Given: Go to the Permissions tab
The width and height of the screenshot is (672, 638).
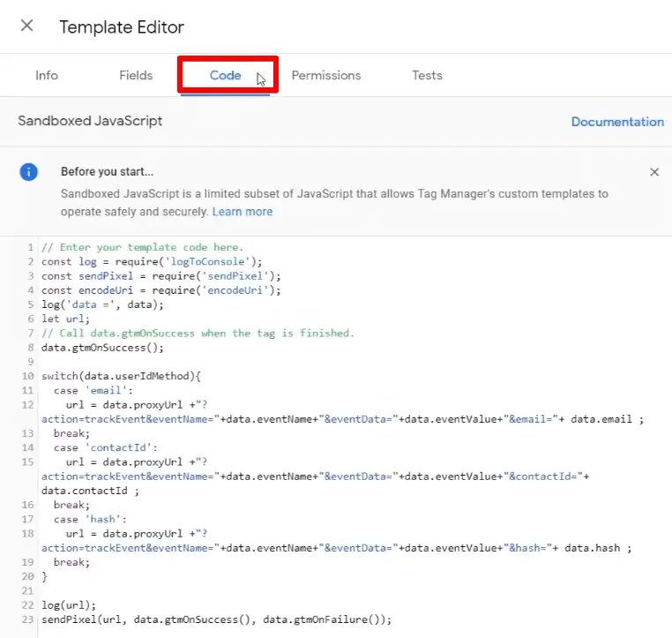Looking at the screenshot, I should [326, 76].
